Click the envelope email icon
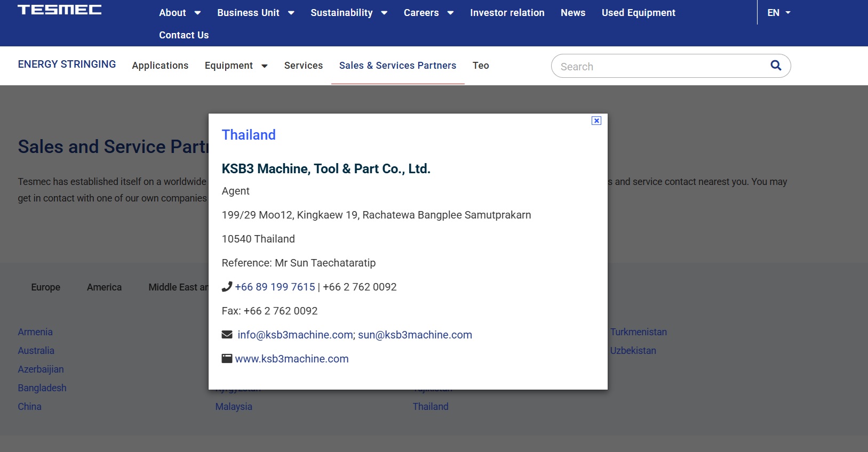Screen dimensions: 868x452 click(x=227, y=335)
